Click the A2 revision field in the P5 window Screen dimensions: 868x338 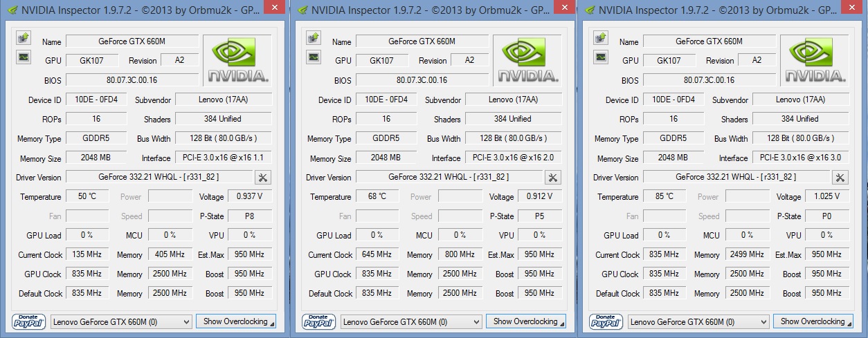pos(469,61)
